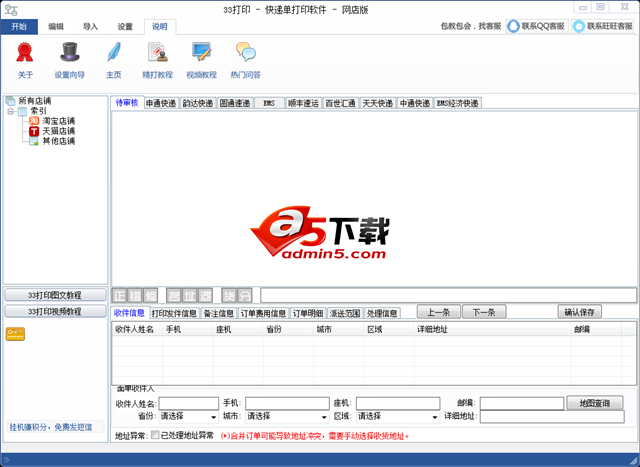
Task: Switch to 订单费用信息 tab
Action: pyautogui.click(x=263, y=313)
